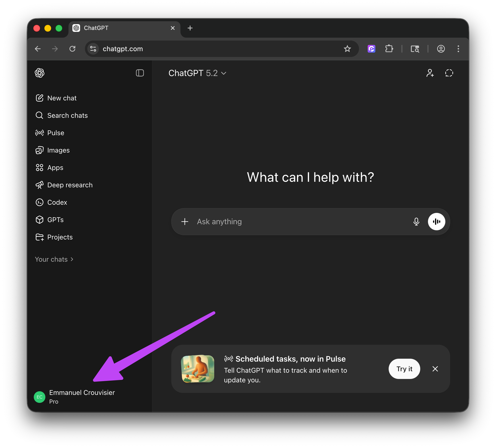This screenshot has width=496, height=448.
Task: Bookmark the page with the star icon
Action: [347, 49]
